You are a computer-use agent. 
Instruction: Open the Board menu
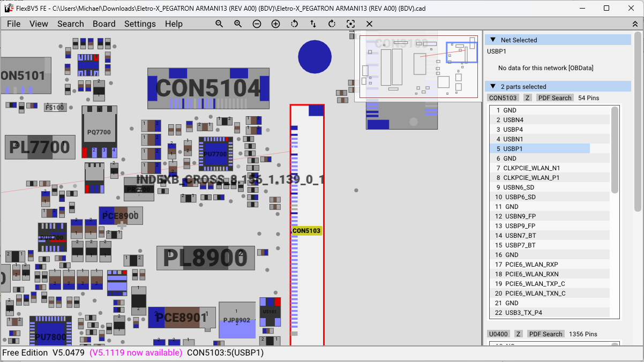pyautogui.click(x=104, y=24)
